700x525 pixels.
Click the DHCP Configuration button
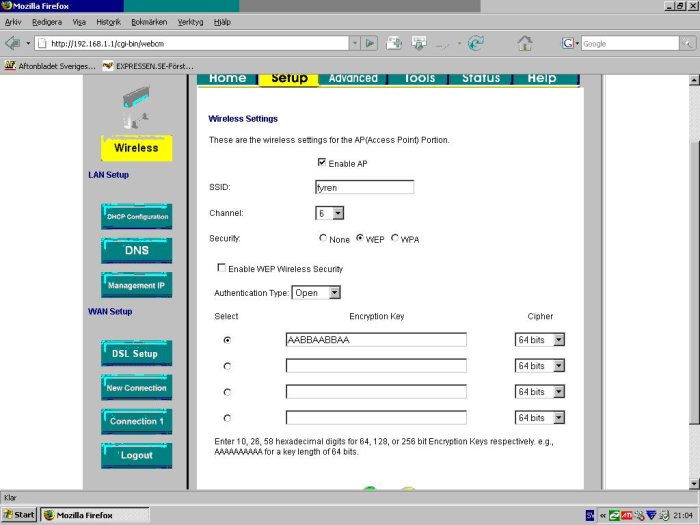click(137, 217)
